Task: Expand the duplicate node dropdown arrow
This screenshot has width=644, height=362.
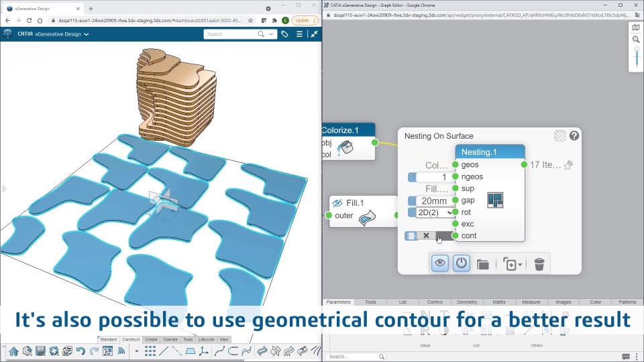Action: tap(520, 265)
